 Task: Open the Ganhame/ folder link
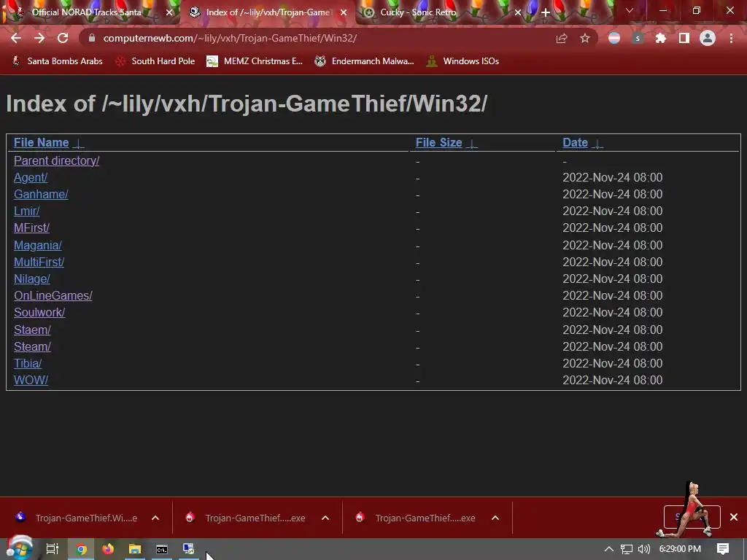pyautogui.click(x=41, y=194)
